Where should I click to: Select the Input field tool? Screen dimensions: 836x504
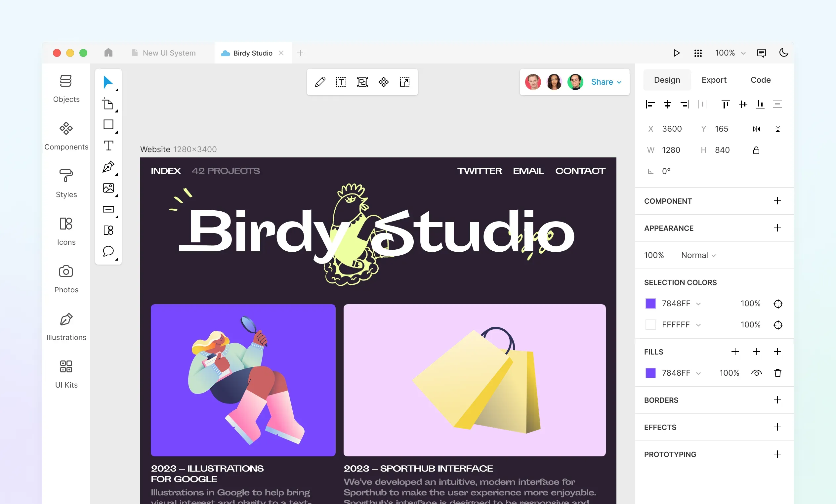click(108, 209)
